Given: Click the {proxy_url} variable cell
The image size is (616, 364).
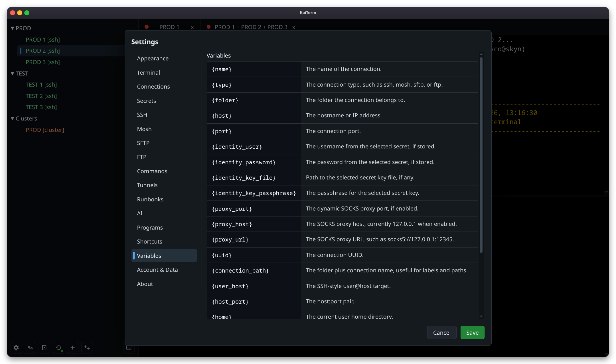Looking at the screenshot, I should pos(254,240).
